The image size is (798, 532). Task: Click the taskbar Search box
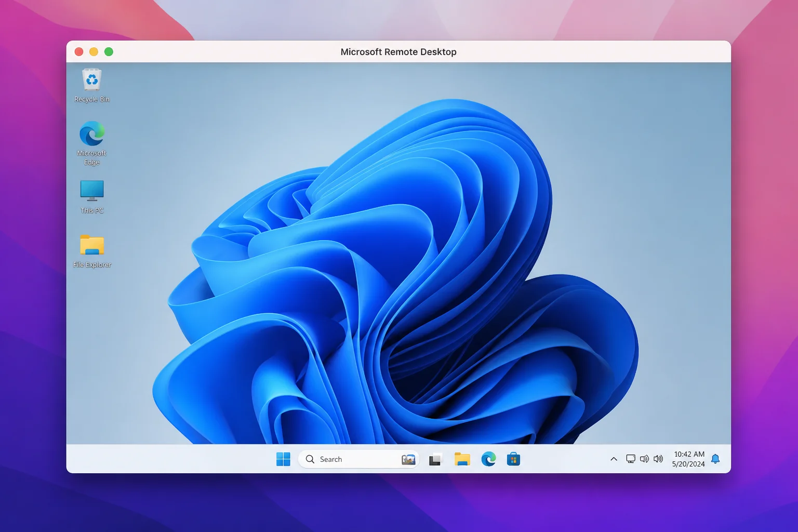pyautogui.click(x=358, y=459)
